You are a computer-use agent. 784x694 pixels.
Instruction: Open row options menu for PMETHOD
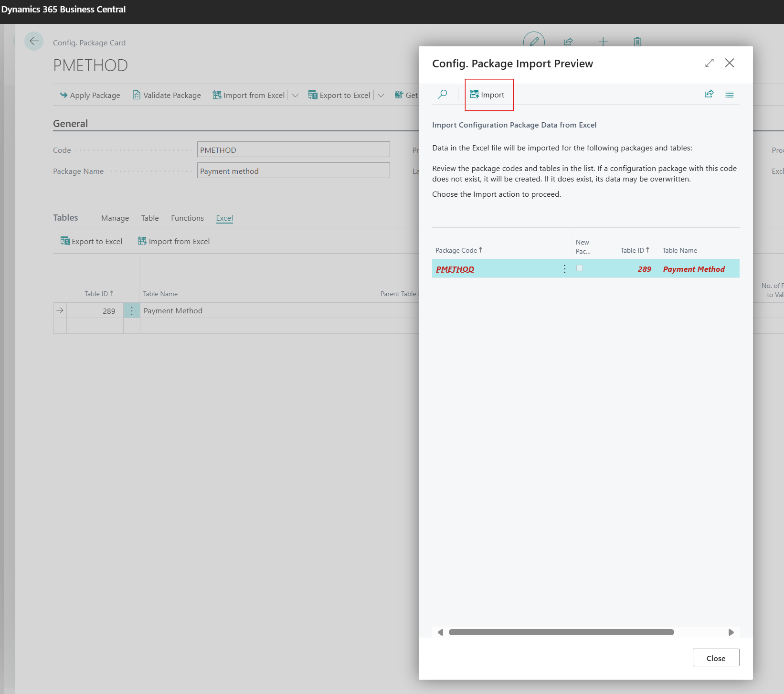point(564,269)
